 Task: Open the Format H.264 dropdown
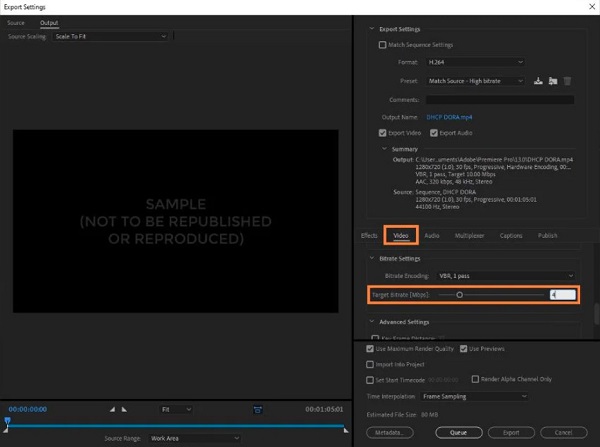point(475,62)
